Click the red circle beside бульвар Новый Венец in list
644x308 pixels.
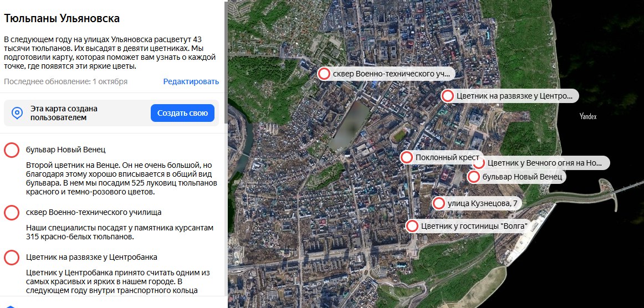tap(12, 150)
